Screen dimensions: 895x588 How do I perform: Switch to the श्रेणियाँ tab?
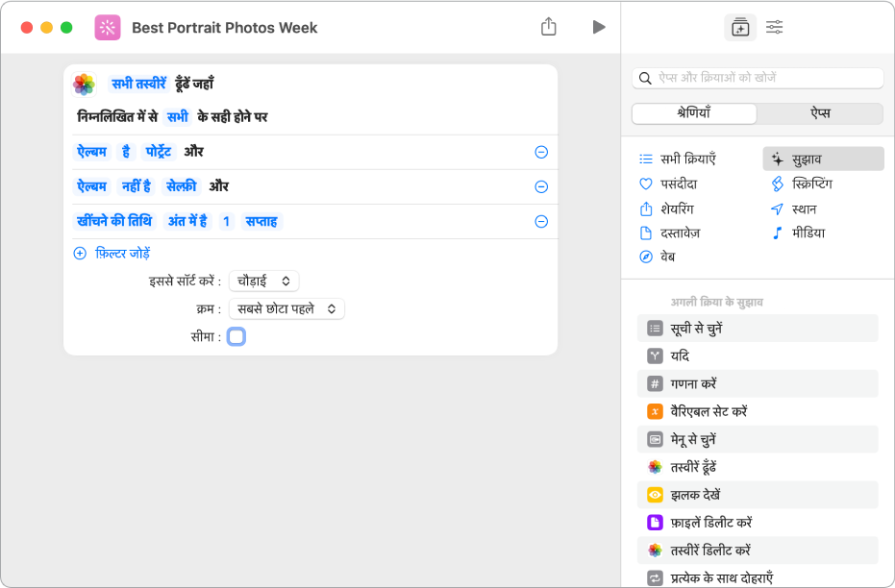[694, 113]
